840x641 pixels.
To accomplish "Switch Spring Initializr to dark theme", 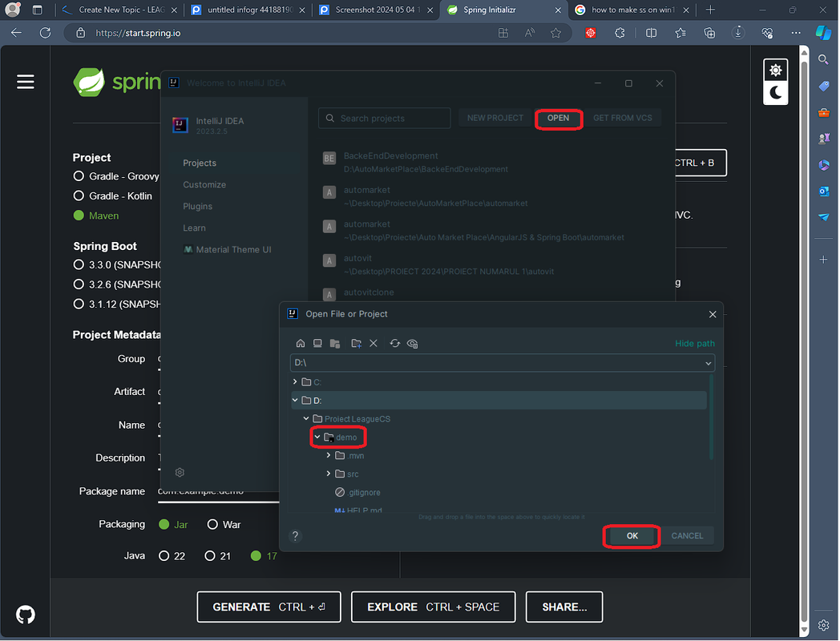I will point(775,93).
